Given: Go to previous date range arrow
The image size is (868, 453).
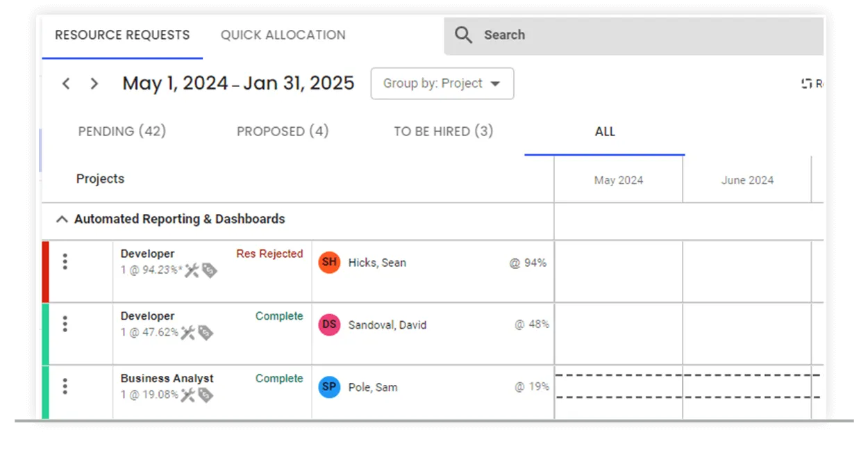Looking at the screenshot, I should tap(66, 84).
